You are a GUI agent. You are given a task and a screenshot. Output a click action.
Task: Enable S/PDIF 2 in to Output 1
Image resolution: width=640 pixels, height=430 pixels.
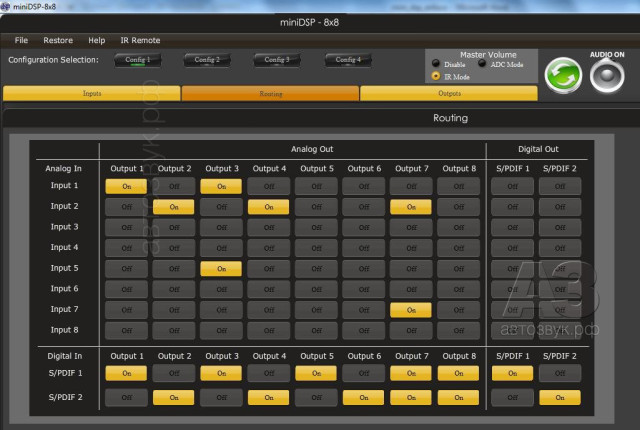tap(127, 397)
